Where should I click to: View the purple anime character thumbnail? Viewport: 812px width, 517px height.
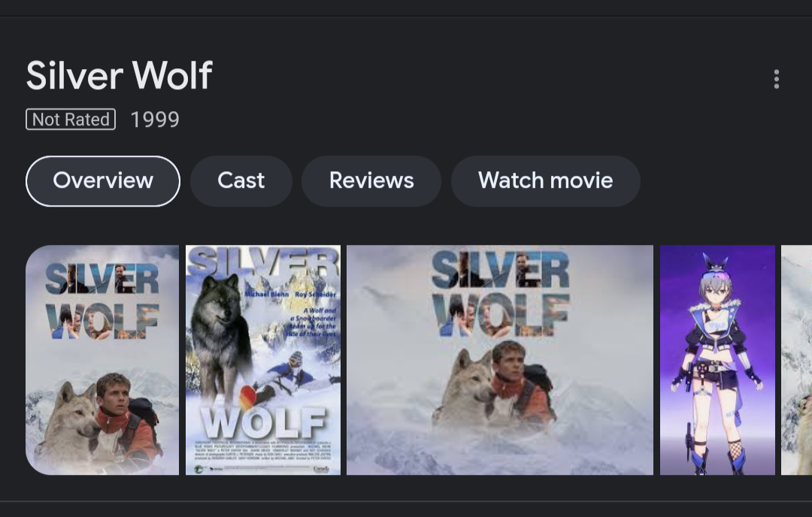717,359
